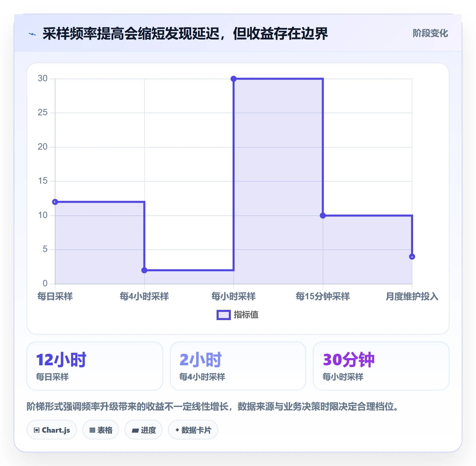This screenshot has width=476, height=466.
Task: Click the 数据卡片 tag chip
Action: (193, 430)
